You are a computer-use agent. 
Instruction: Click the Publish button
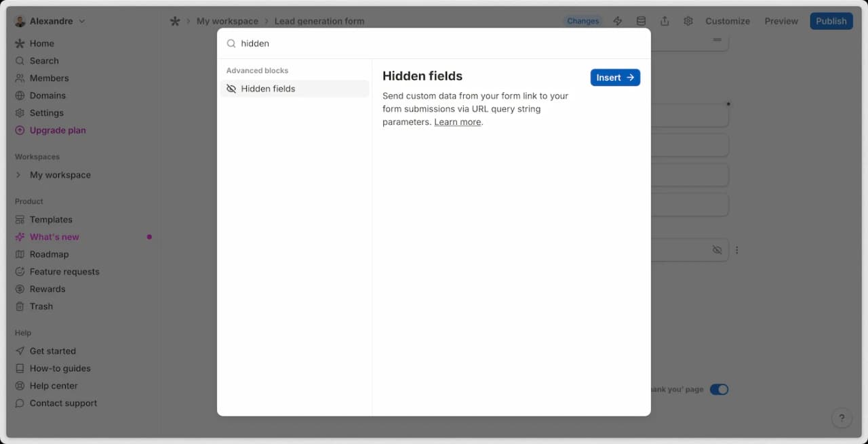831,21
